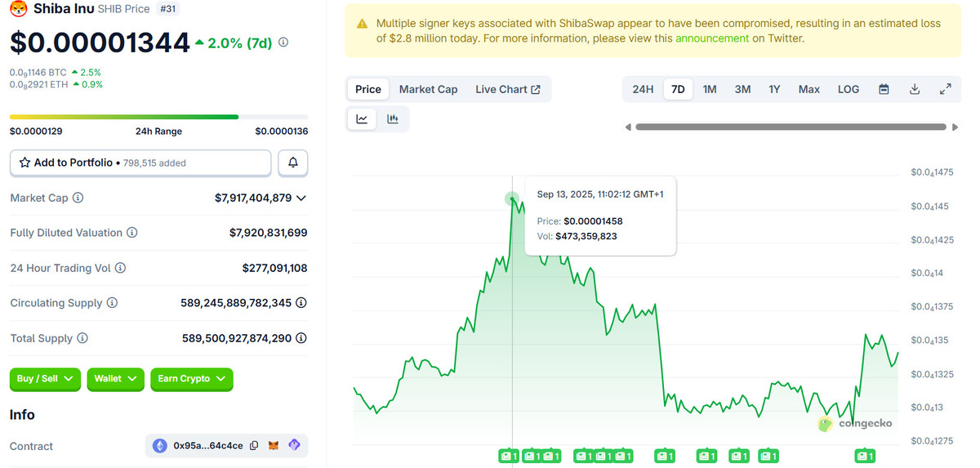
Task: Copy the 0x95a...64c4ce contract address
Action: (254, 446)
